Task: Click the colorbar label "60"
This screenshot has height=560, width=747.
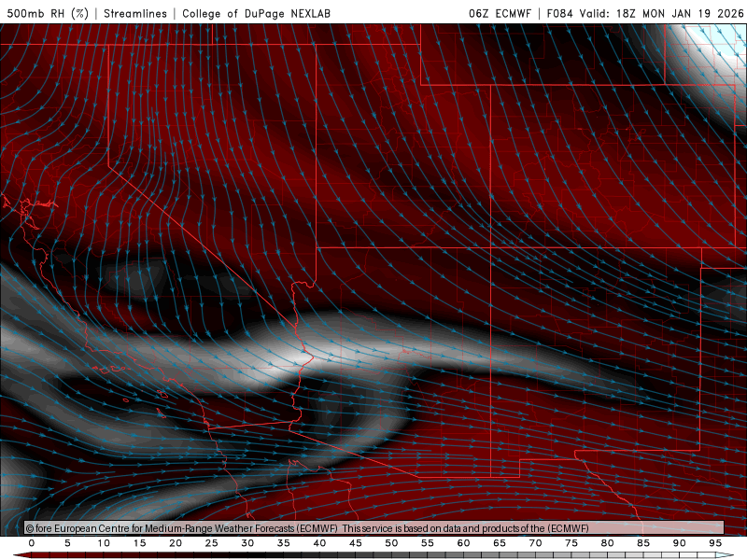Action: click(x=463, y=543)
